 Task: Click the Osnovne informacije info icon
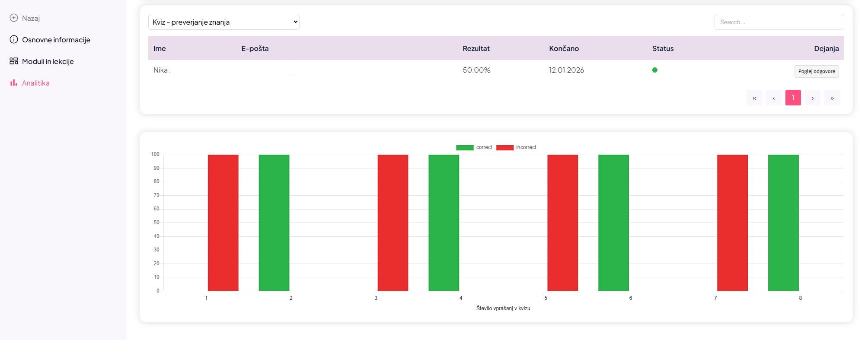(14, 40)
